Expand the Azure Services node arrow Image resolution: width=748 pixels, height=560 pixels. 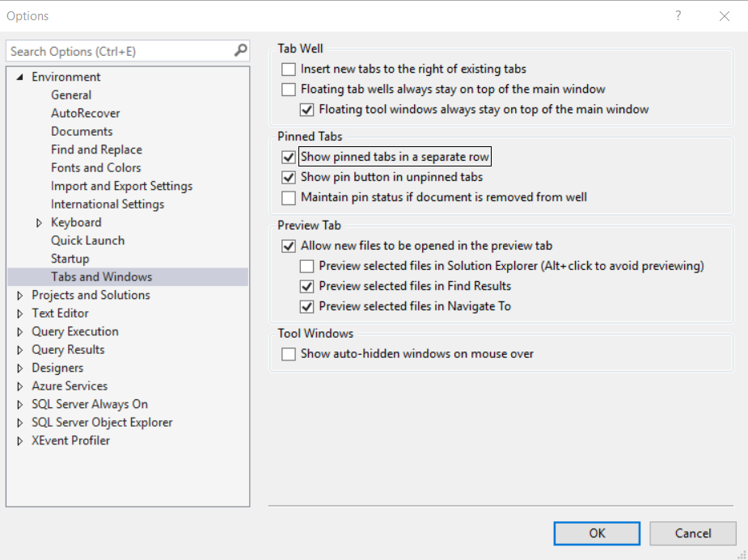pyautogui.click(x=20, y=386)
